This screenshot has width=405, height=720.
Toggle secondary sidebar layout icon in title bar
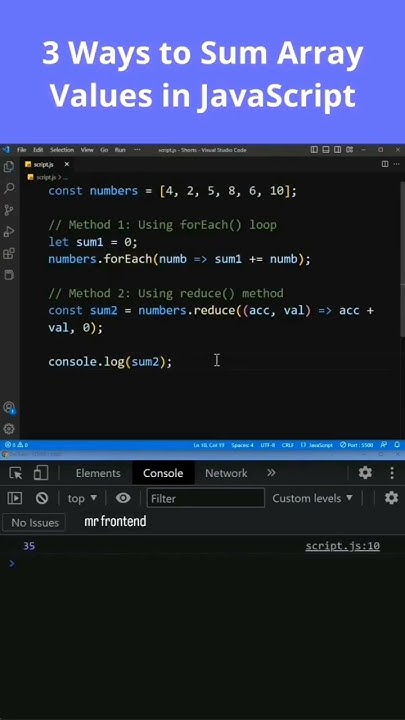pyautogui.click(x=338, y=150)
